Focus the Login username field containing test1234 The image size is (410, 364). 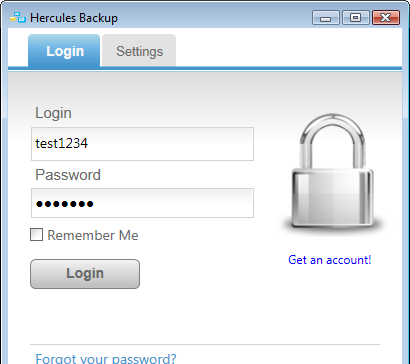[142, 144]
